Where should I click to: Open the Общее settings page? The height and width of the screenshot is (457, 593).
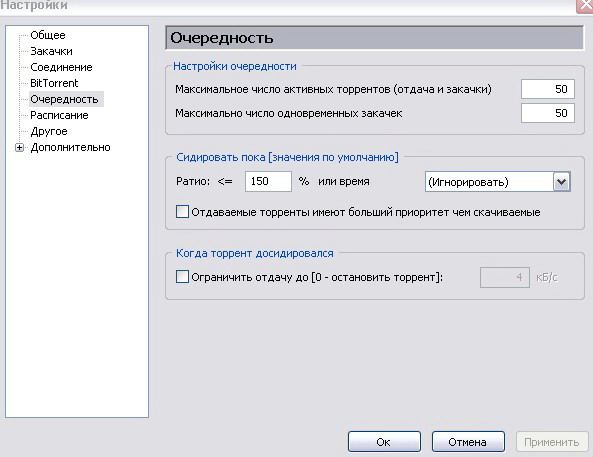pyautogui.click(x=48, y=35)
